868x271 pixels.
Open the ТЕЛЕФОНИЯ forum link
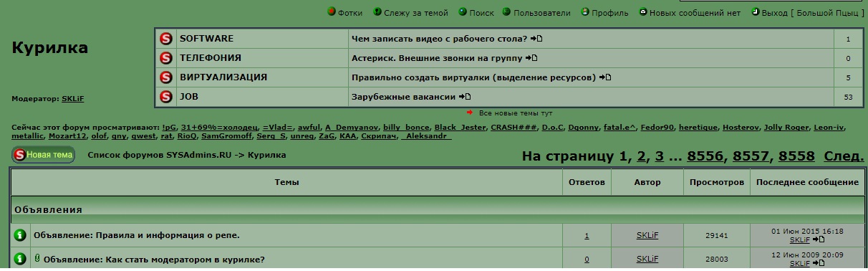point(211,58)
